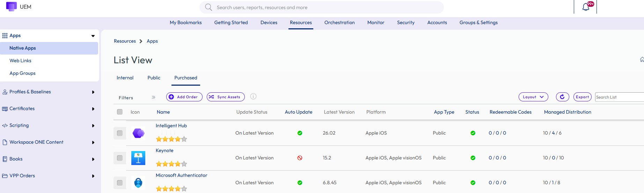Open the My Bookmarks menu
Screen dimensions: 644x193
[186, 22]
